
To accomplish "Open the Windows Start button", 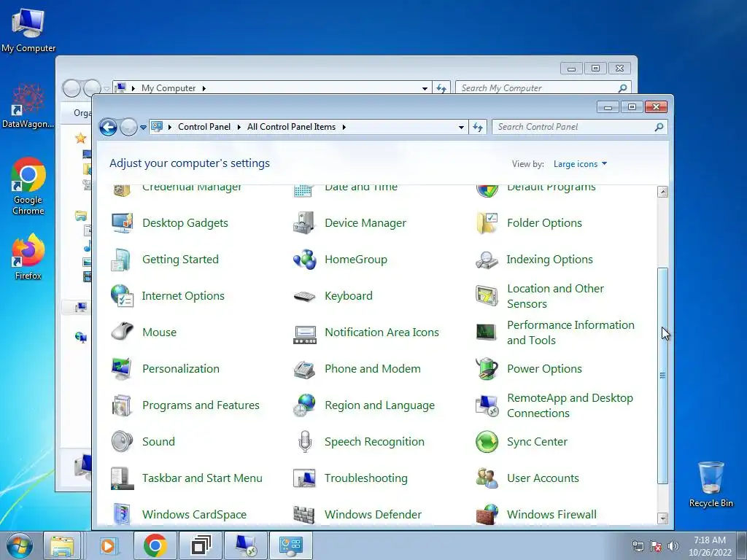I will [x=20, y=545].
